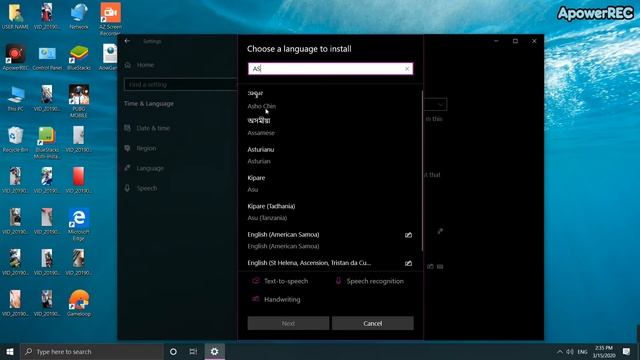Maximize the Settings window

click(x=515, y=41)
